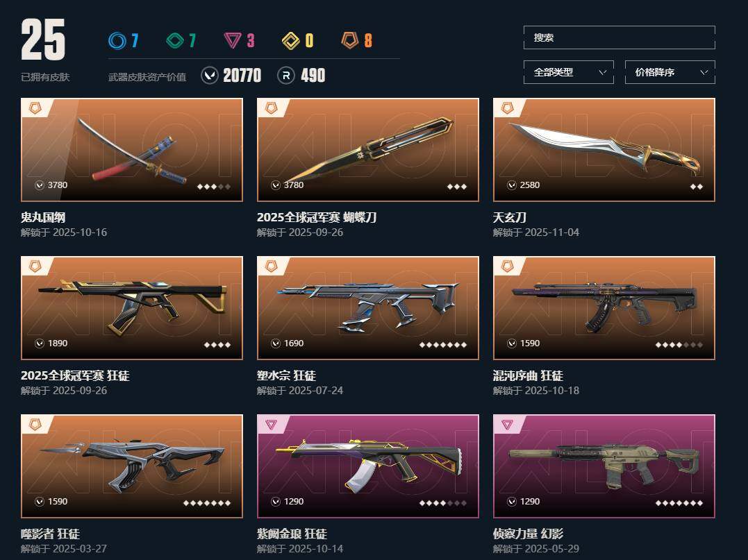748x560 pixels.
Task: Open the 全部类型 type dropdown
Action: coord(569,72)
